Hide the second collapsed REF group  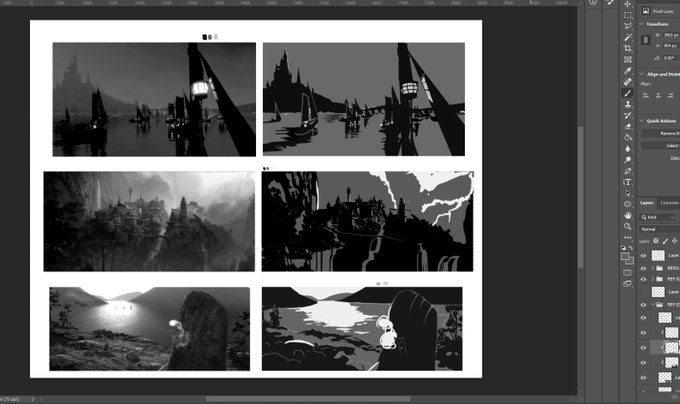[644, 279]
